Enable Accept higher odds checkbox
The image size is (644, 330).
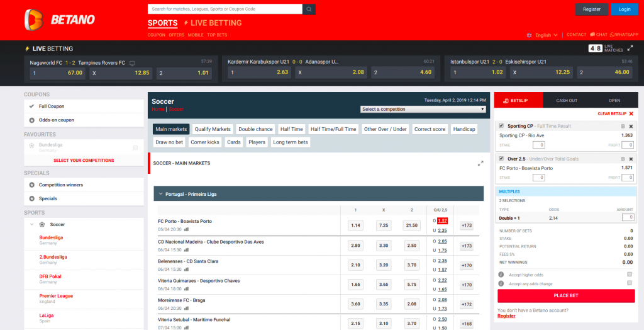[629, 274]
